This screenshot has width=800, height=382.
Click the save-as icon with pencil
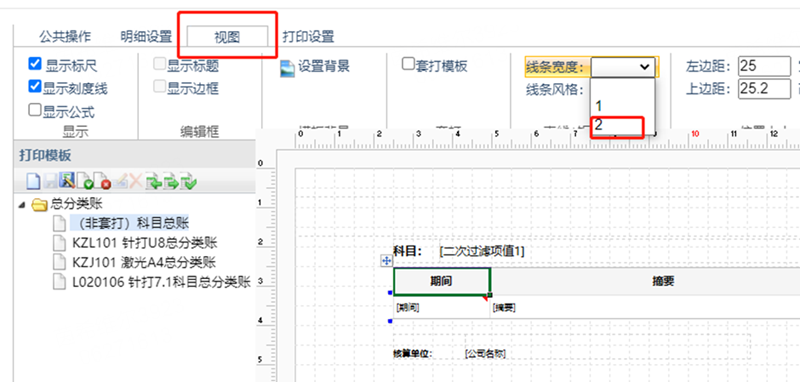point(67,181)
